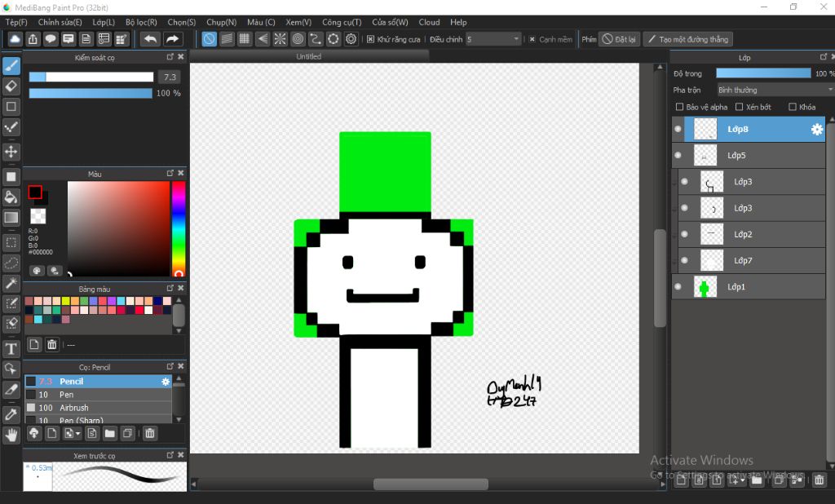The width and height of the screenshot is (835, 504).
Task: Enable Bảo vệ alpha checkbox
Action: click(679, 107)
